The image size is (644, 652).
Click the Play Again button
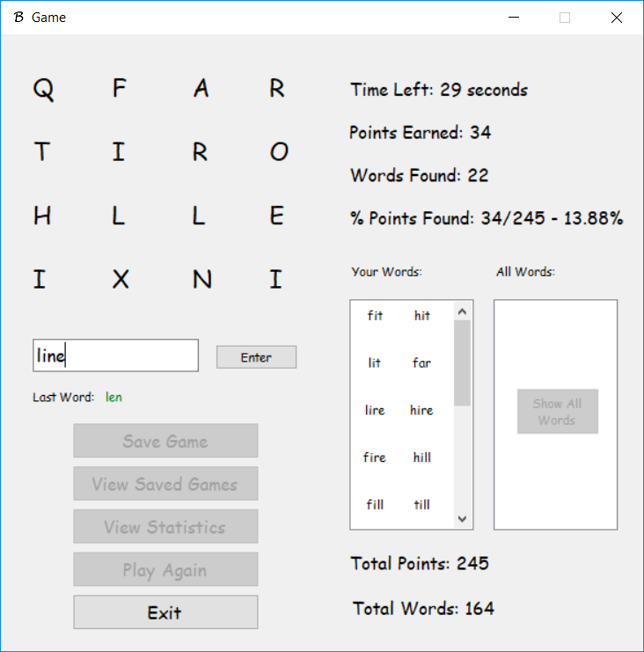[x=165, y=569]
